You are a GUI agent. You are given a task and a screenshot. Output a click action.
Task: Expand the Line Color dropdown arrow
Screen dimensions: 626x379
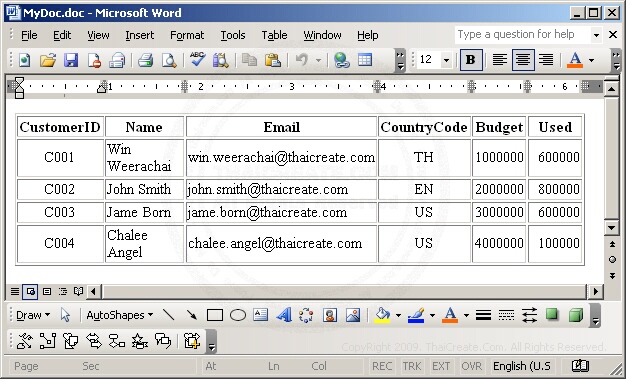click(x=432, y=316)
